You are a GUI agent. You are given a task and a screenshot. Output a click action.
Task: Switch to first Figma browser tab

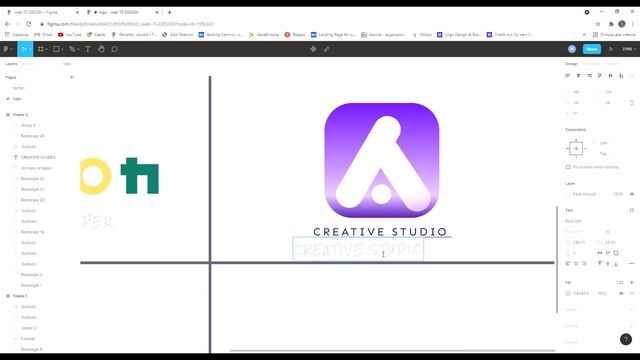42,12
